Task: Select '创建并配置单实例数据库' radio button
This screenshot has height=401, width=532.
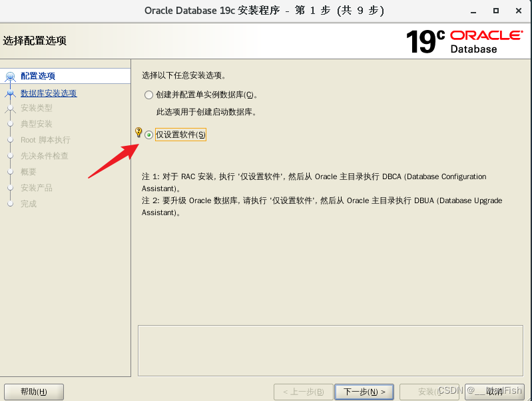Action: coord(148,95)
